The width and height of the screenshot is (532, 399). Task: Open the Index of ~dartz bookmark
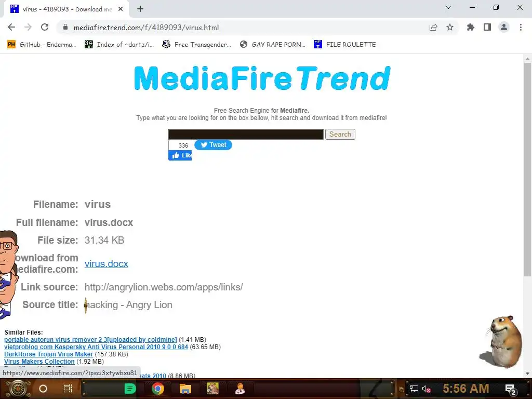coord(119,45)
